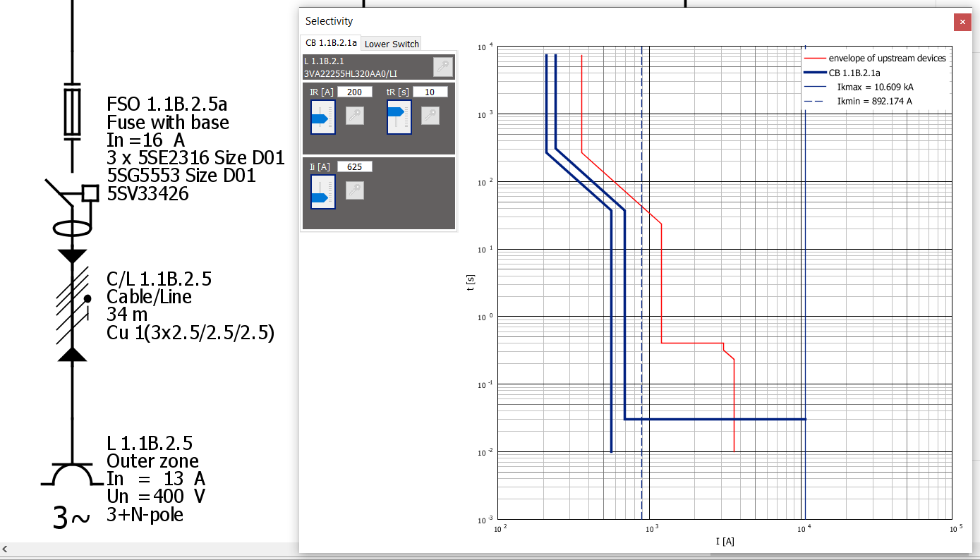Edit the tR value field showing 10
The width and height of the screenshot is (980, 560).
pyautogui.click(x=428, y=91)
